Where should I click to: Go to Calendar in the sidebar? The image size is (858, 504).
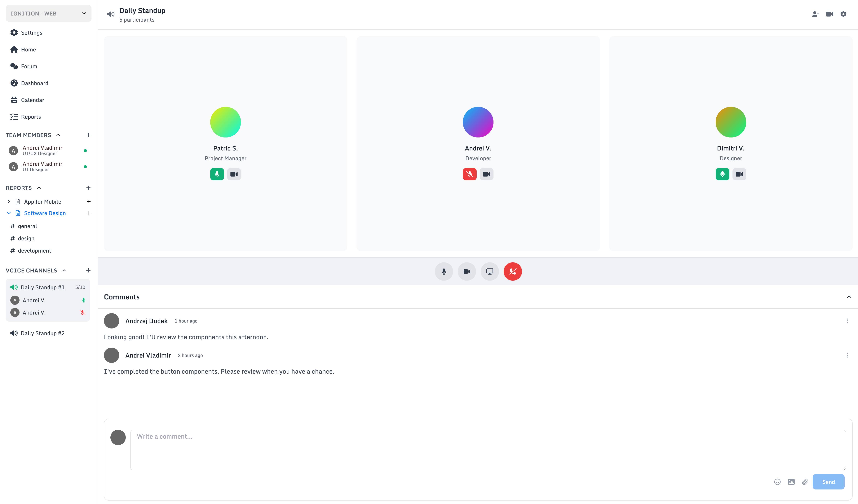(x=32, y=100)
